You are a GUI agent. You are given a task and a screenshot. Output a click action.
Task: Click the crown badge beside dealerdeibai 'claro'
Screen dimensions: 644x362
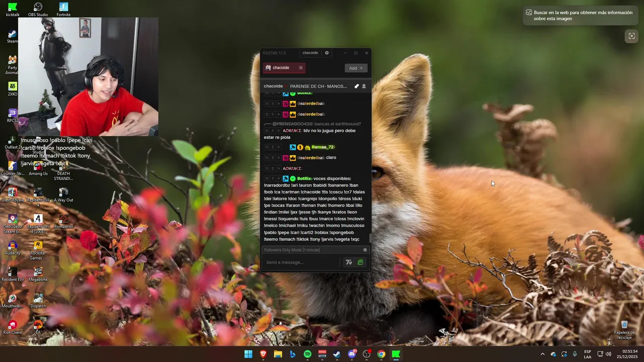click(293, 158)
